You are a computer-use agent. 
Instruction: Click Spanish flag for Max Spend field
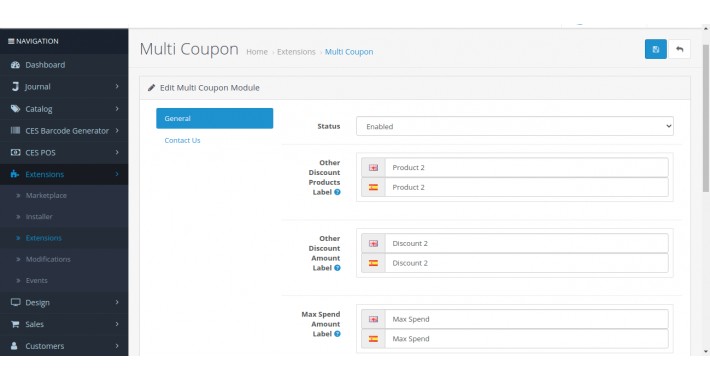tap(373, 339)
